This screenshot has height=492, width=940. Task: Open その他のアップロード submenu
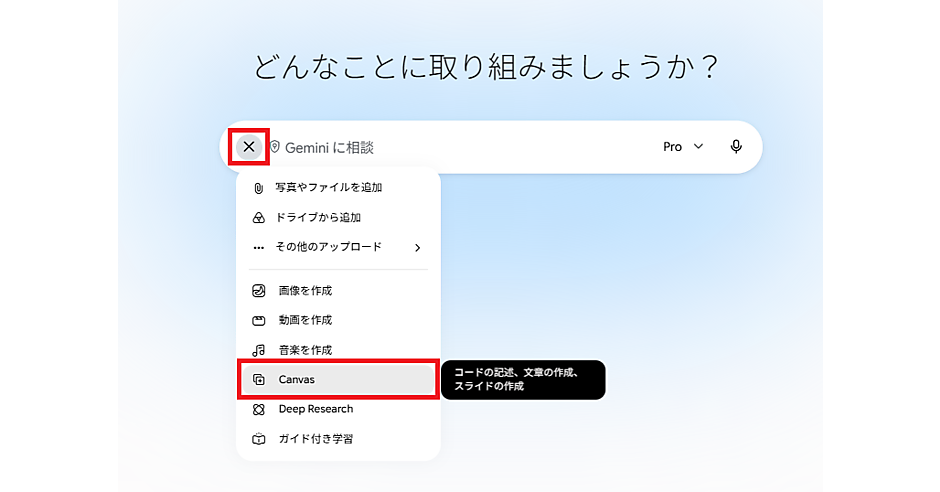pyautogui.click(x=338, y=247)
